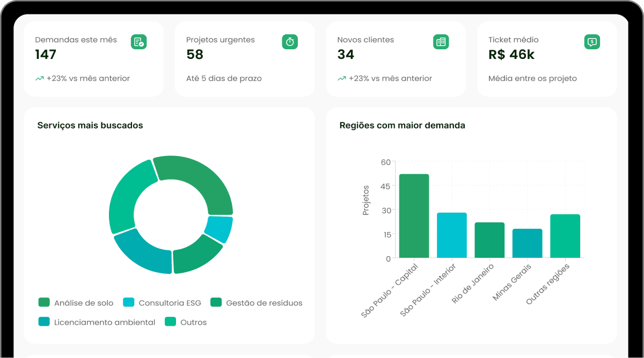The height and width of the screenshot is (358, 644).
Task: Select the Outras regiões bar
Action: click(565, 236)
